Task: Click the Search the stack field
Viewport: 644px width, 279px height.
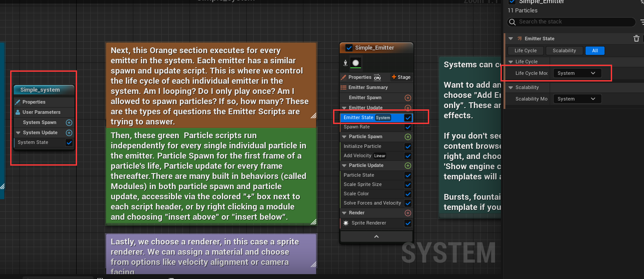Action: pyautogui.click(x=571, y=22)
